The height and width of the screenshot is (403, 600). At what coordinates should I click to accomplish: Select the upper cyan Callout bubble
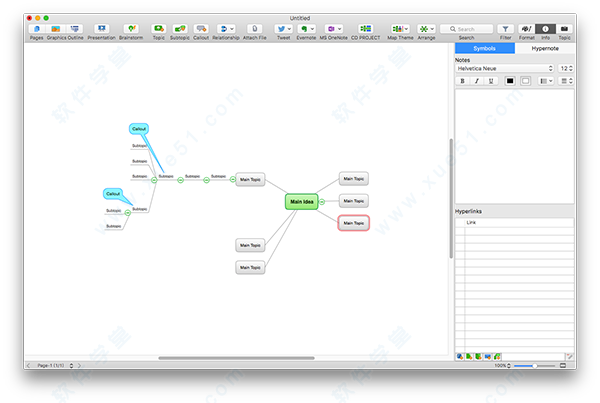coord(139,129)
